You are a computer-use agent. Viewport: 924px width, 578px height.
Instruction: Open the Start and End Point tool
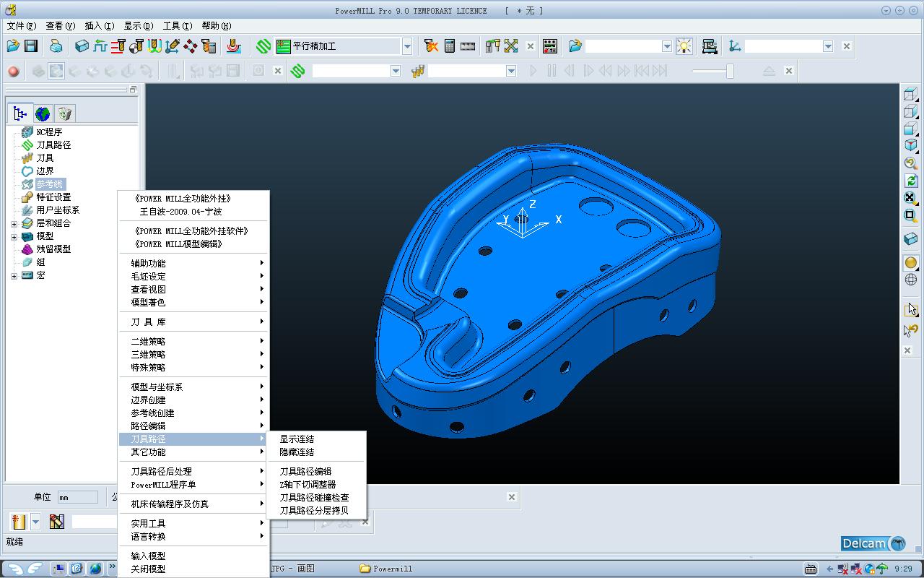(x=136, y=46)
